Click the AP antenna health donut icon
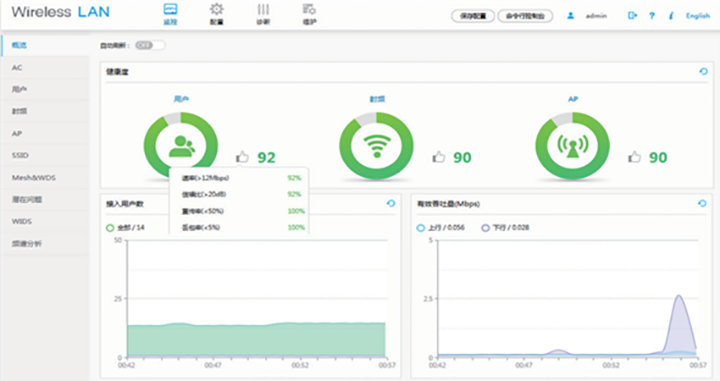The height and width of the screenshot is (381, 720). click(x=573, y=146)
